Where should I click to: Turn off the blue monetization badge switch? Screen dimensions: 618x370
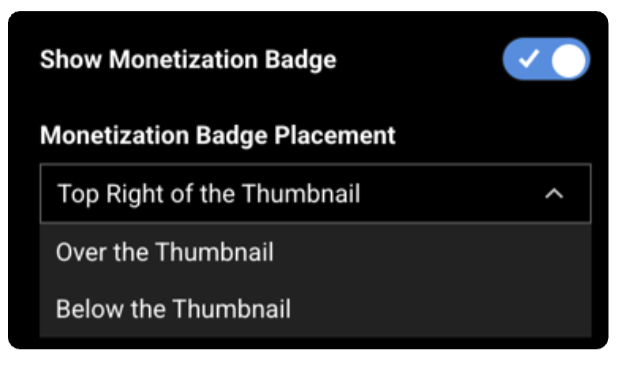pyautogui.click(x=546, y=59)
